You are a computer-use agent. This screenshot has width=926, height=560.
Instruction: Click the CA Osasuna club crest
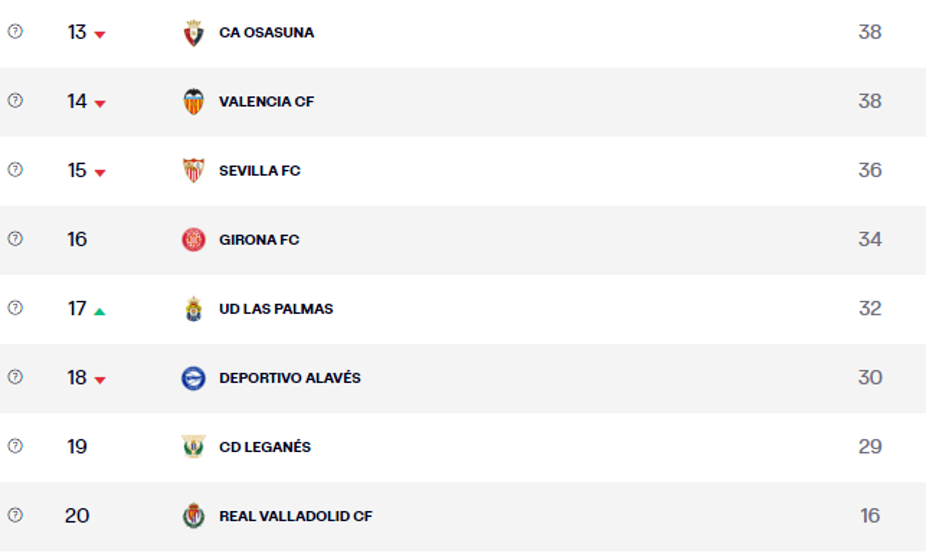(x=193, y=33)
